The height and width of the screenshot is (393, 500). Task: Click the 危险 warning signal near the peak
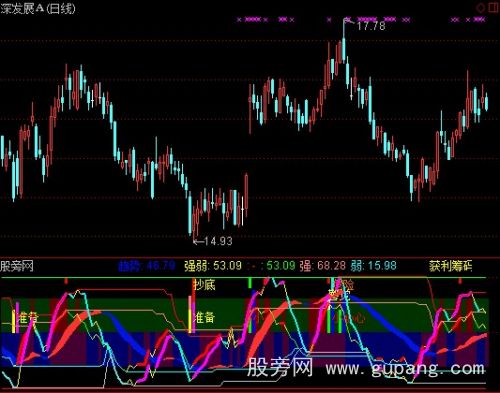(x=344, y=284)
